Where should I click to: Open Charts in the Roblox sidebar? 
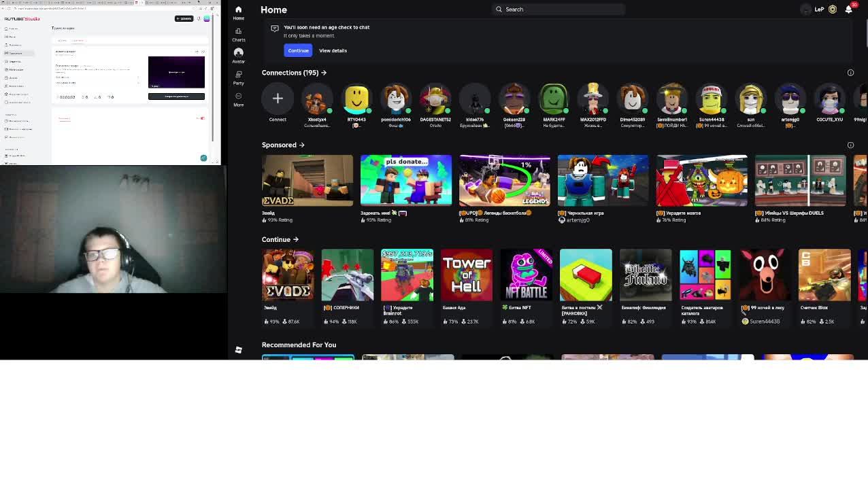(x=238, y=35)
